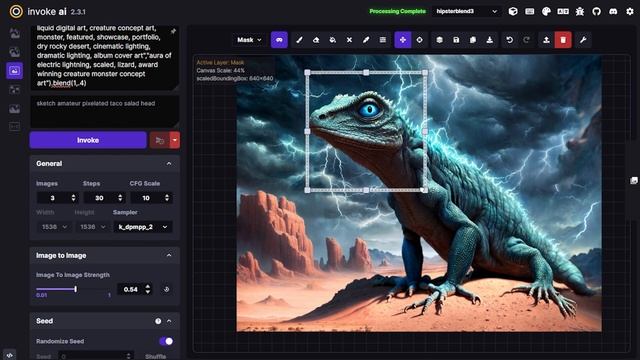Toggle the mask options icon
This screenshot has height=360, width=640.
pos(279,40)
